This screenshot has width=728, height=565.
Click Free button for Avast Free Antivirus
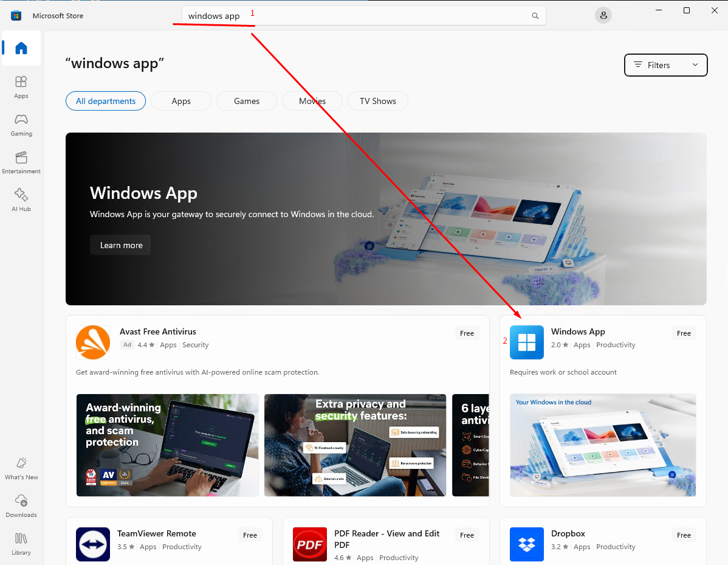[467, 333]
